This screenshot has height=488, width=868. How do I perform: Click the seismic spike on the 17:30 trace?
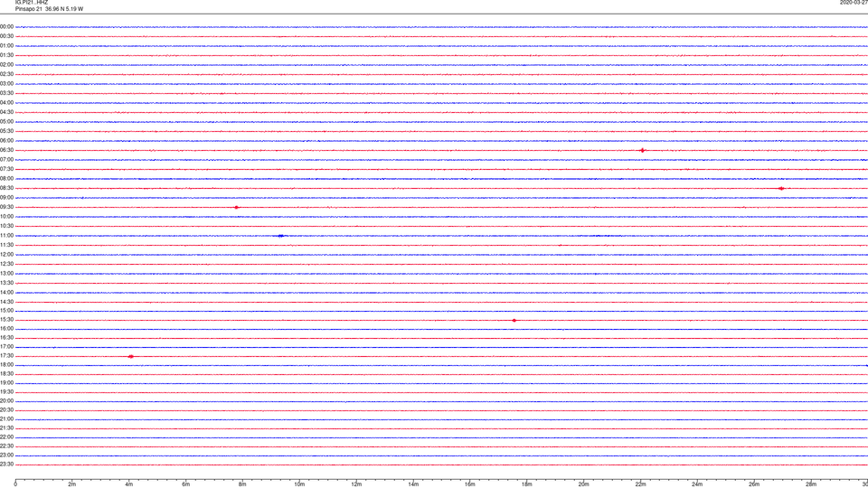click(x=130, y=357)
